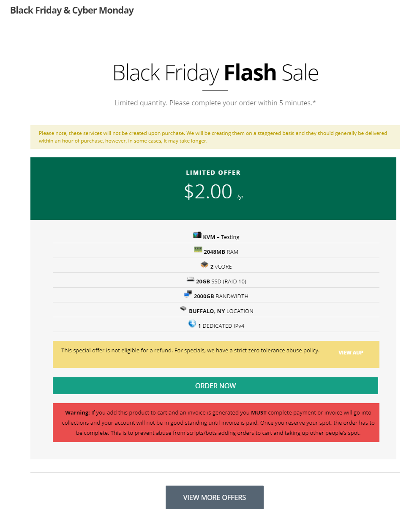Click the Black Friday & Cyber Monday heading

72,11
